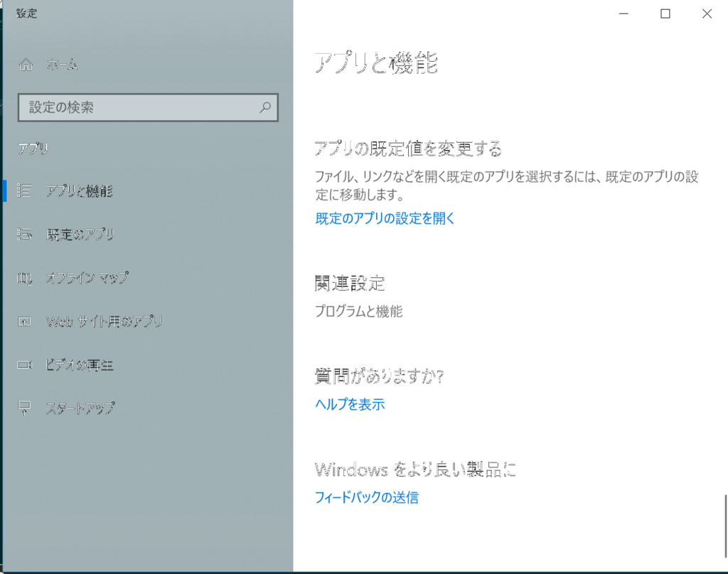Select アプリと機能 in the sidebar

80,190
